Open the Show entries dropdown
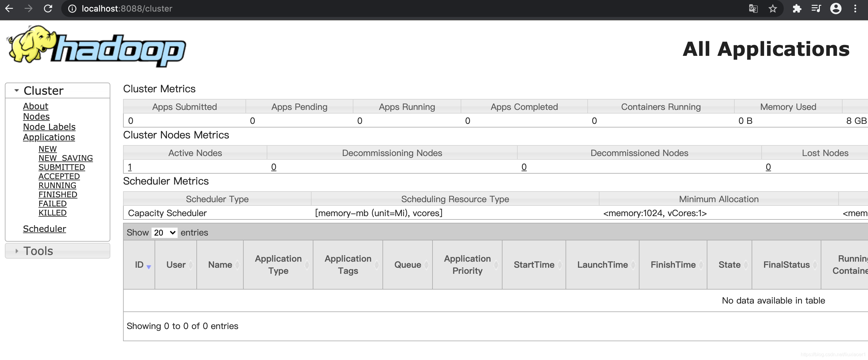 [x=165, y=233]
